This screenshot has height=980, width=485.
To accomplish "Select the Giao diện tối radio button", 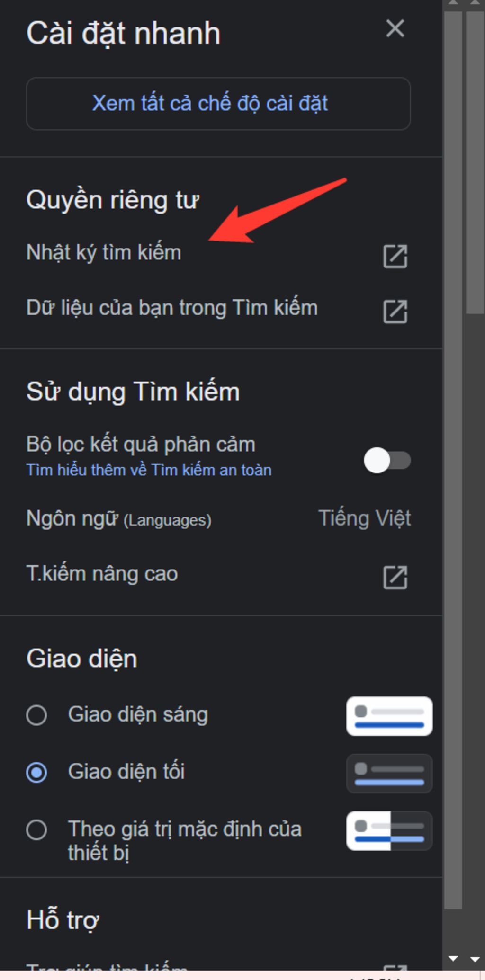I will [x=36, y=772].
